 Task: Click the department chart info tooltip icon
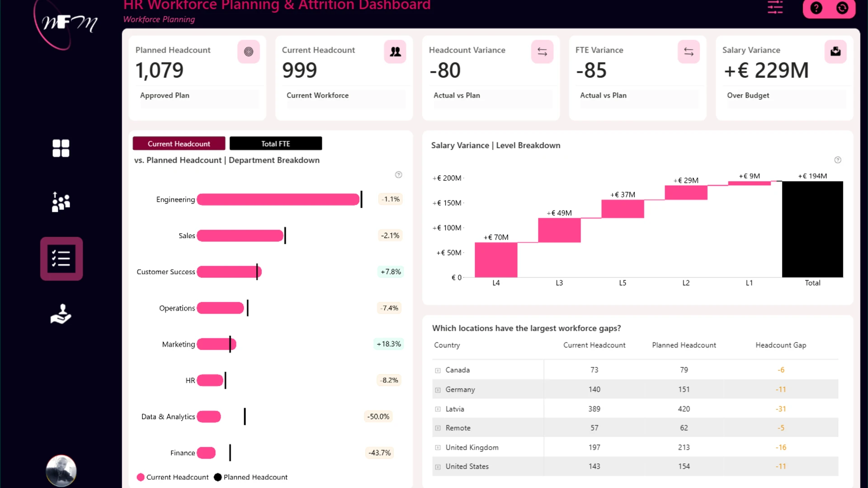398,175
